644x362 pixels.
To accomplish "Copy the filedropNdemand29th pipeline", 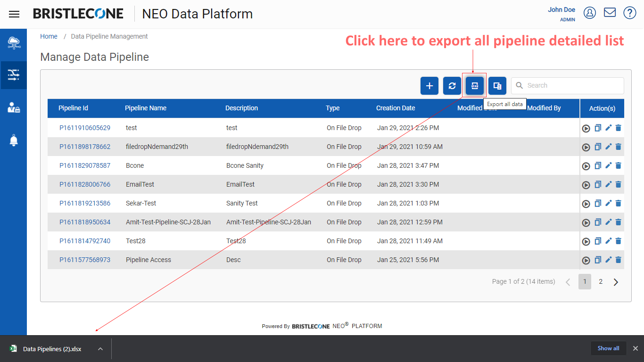I will (598, 147).
